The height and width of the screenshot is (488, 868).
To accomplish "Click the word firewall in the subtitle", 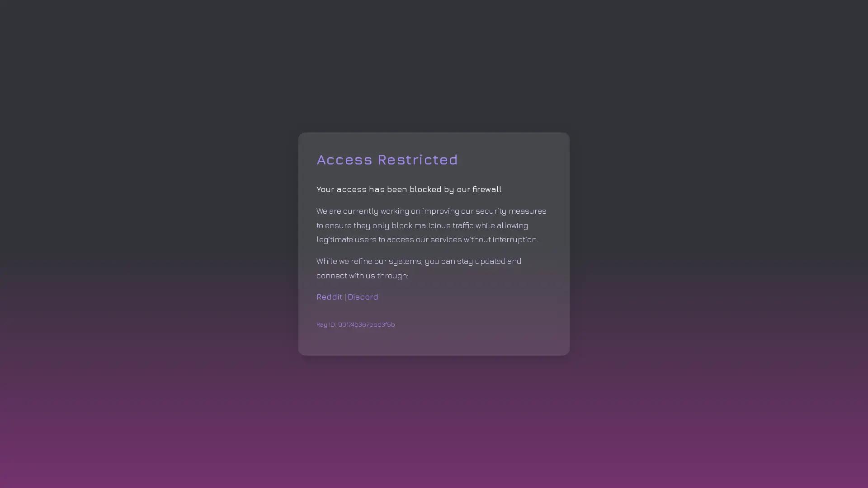I will pos(486,189).
